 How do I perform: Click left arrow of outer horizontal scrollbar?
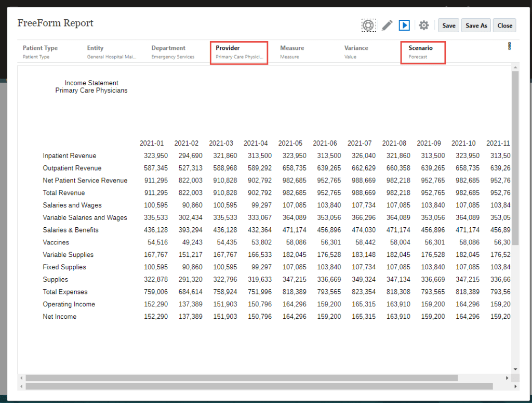point(21,386)
